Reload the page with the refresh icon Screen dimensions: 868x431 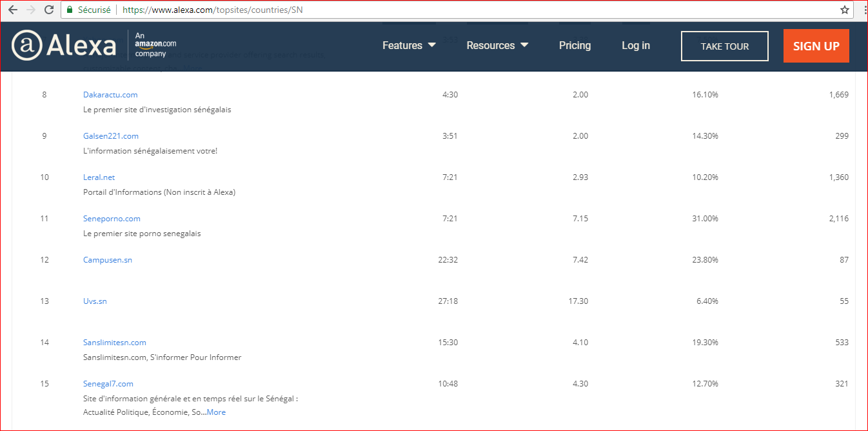pos(49,10)
